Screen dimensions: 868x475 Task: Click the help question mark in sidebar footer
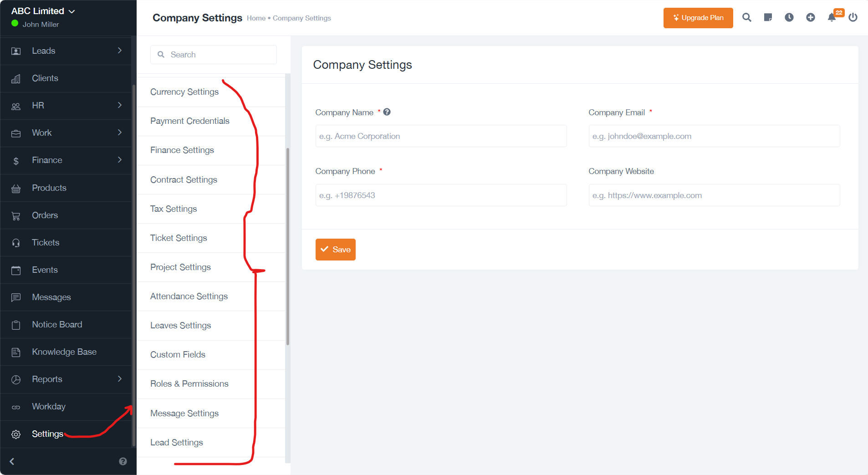point(123,461)
